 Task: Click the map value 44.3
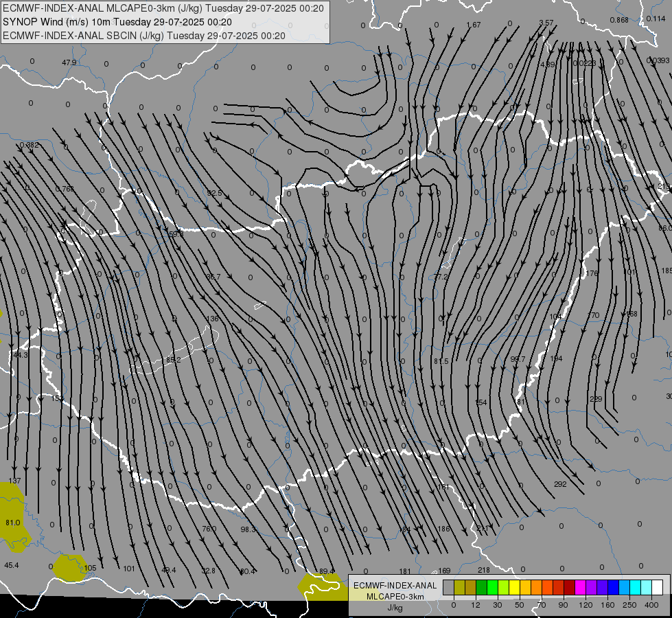pyautogui.click(x=21, y=355)
